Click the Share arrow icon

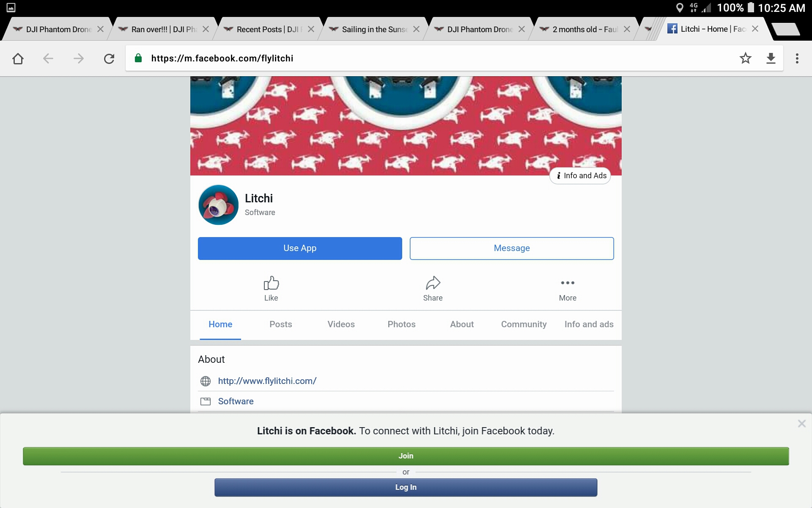[433, 283]
